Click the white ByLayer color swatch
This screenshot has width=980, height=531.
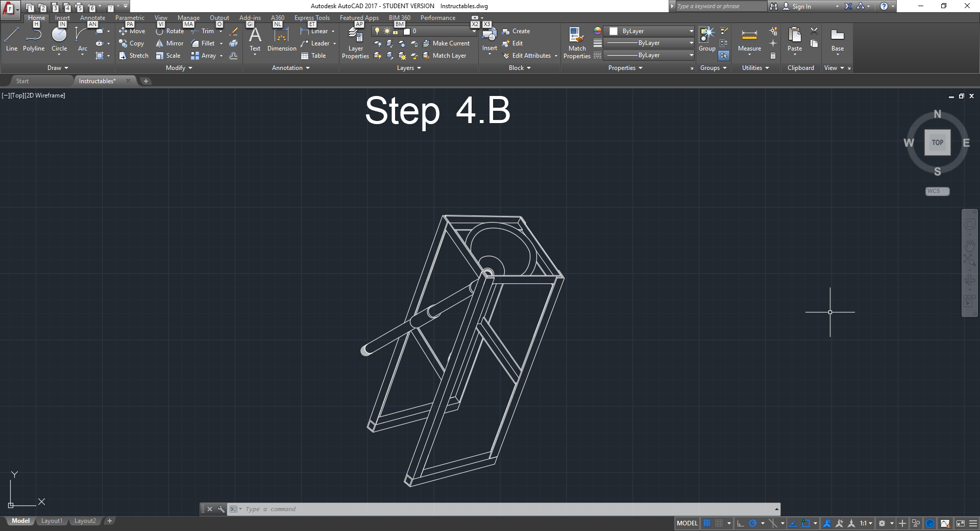coord(614,31)
